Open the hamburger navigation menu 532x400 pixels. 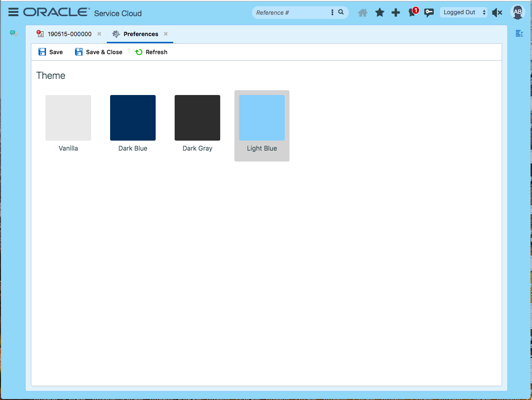coord(13,12)
